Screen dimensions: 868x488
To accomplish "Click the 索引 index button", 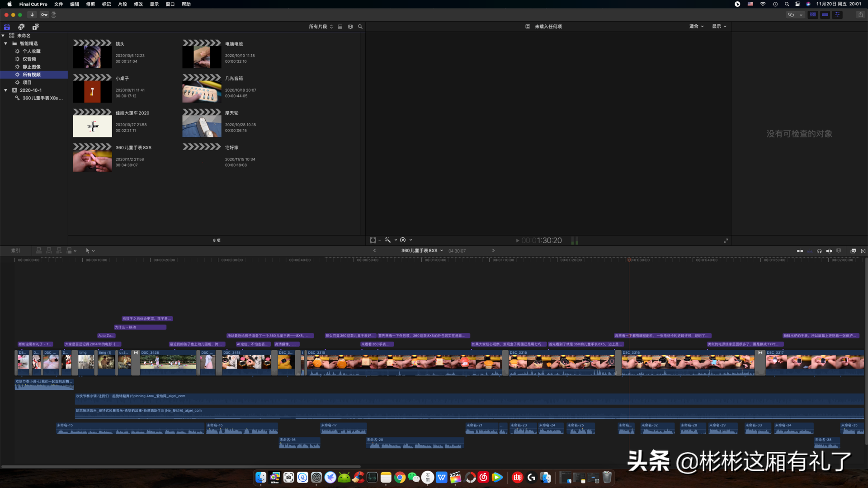I will [x=15, y=251].
